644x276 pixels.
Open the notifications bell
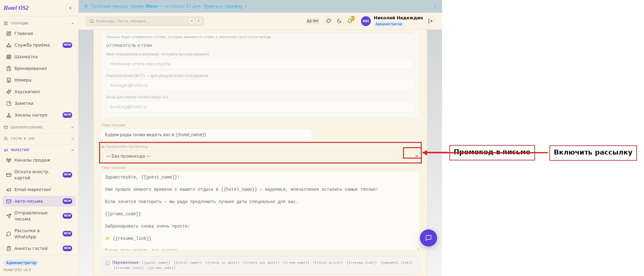pyautogui.click(x=350, y=21)
